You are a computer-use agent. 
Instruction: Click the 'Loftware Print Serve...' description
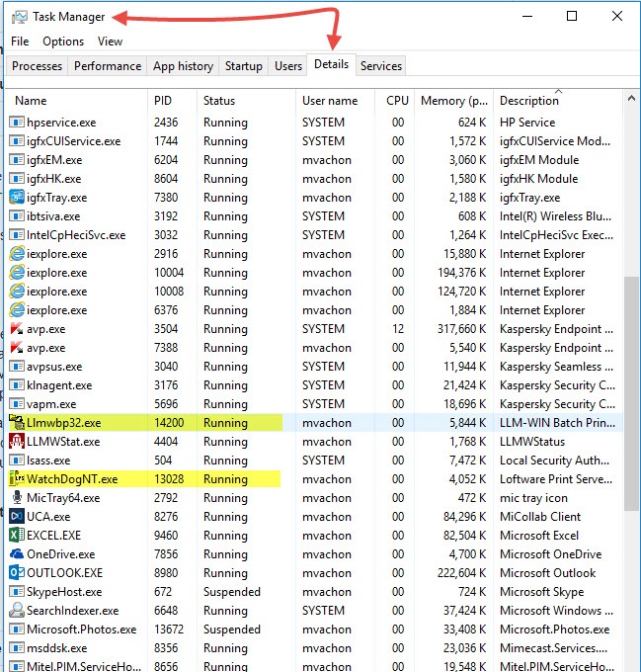556,478
